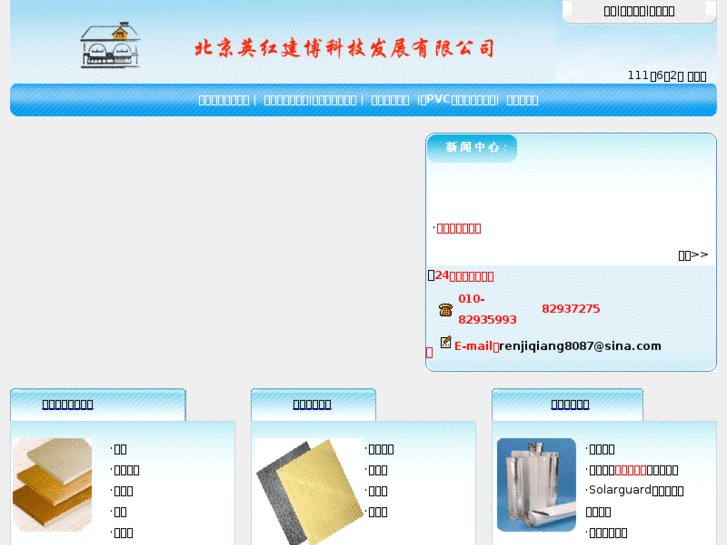The width and height of the screenshot is (727, 545).
Task: Open the leftmost item in blue navigation bar
Action: pyautogui.click(x=224, y=100)
